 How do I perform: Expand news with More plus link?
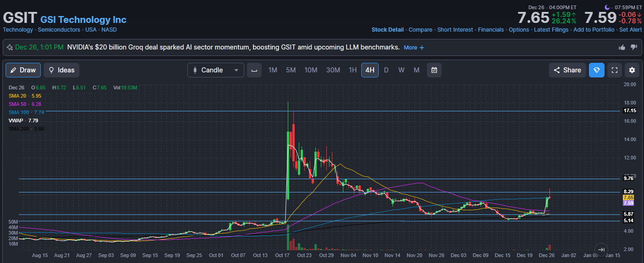pyautogui.click(x=414, y=47)
